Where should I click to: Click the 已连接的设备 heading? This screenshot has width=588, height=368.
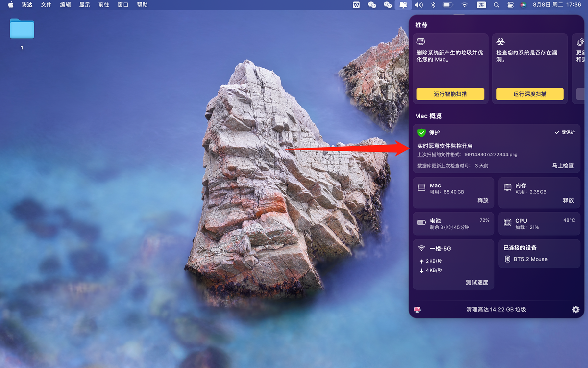tap(519, 248)
